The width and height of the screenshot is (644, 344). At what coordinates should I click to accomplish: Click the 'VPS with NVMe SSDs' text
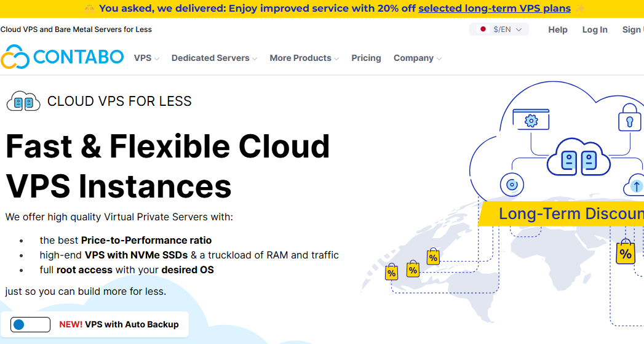(136, 255)
